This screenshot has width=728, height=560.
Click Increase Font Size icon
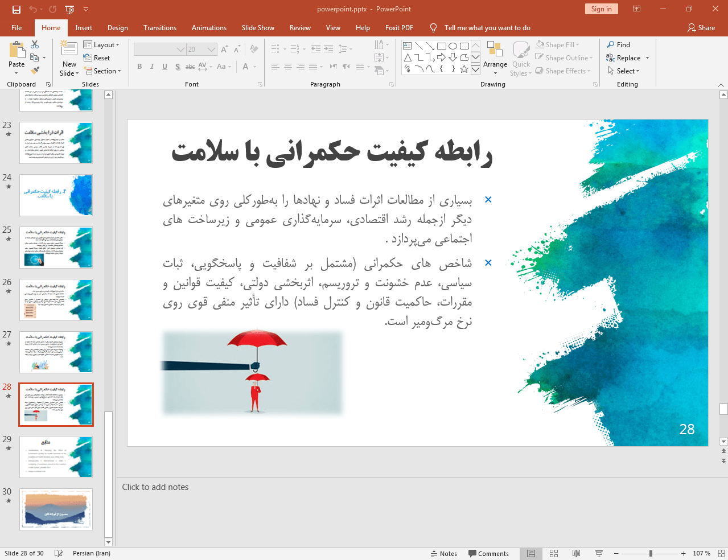click(x=224, y=50)
